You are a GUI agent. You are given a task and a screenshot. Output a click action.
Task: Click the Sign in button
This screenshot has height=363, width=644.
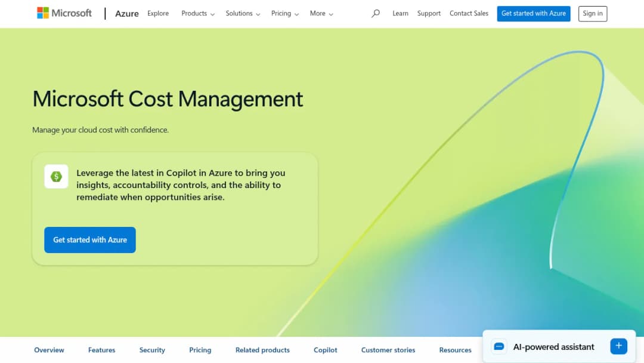pyautogui.click(x=593, y=14)
